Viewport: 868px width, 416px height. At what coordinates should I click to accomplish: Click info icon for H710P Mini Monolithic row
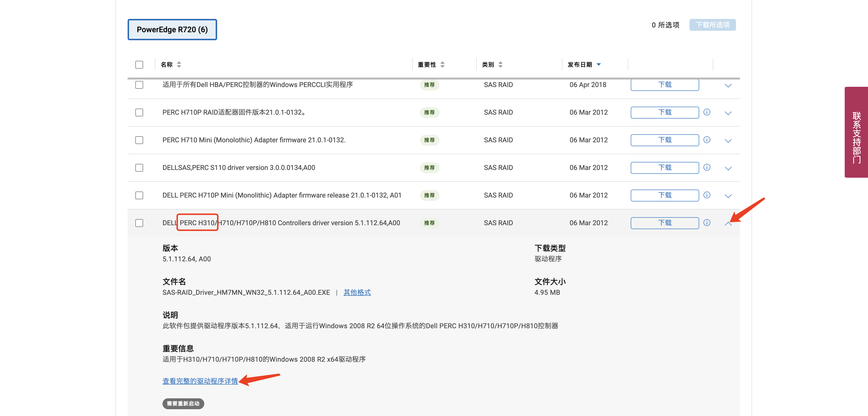707,195
